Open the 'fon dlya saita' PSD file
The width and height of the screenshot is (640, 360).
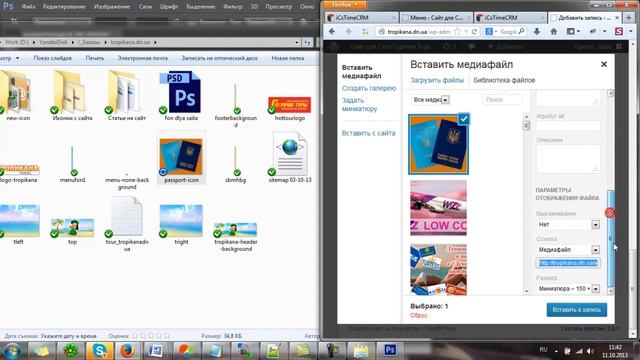pyautogui.click(x=181, y=96)
